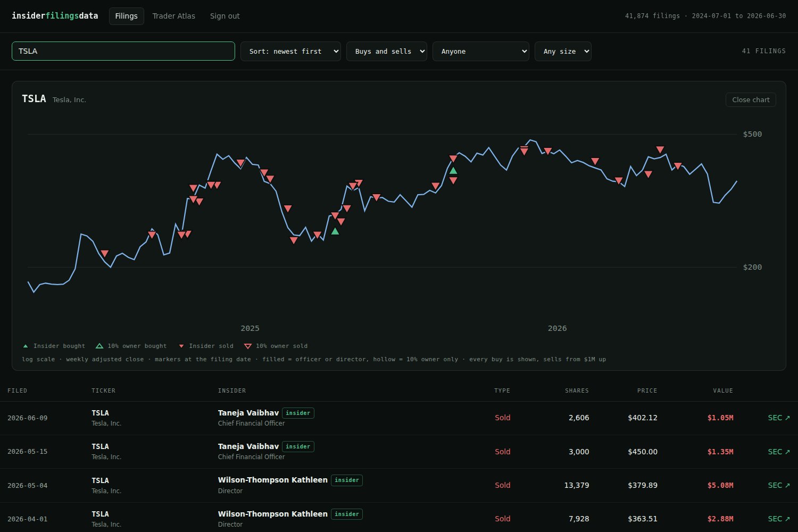Click the insider badge in the 2026-06-09 row

click(298, 413)
